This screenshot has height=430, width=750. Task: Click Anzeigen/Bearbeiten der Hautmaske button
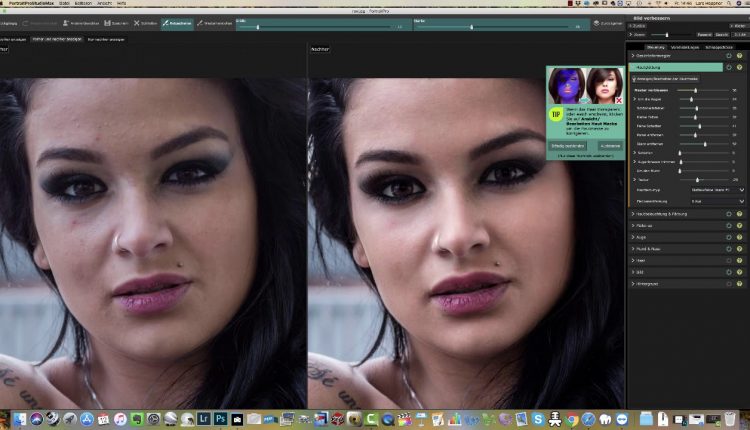tap(666, 78)
